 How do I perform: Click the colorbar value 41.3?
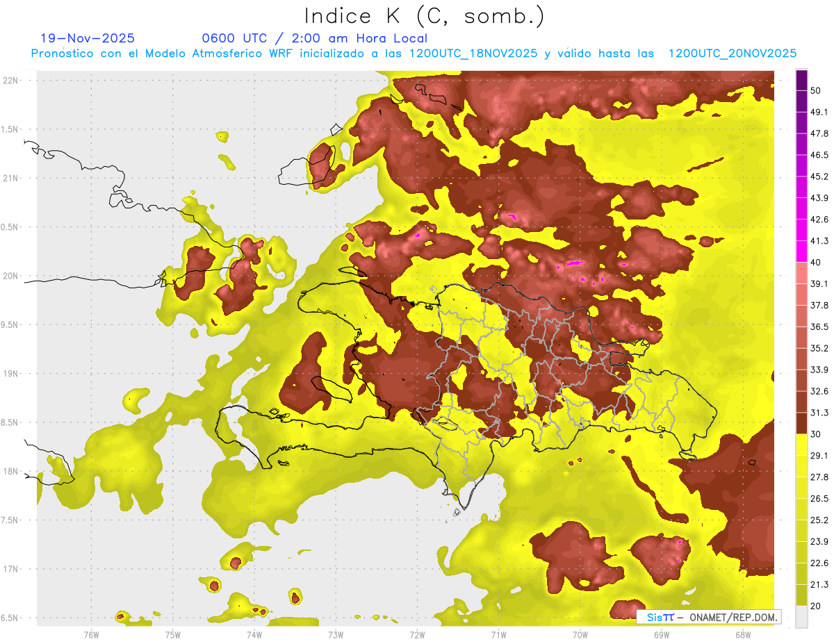pos(819,241)
